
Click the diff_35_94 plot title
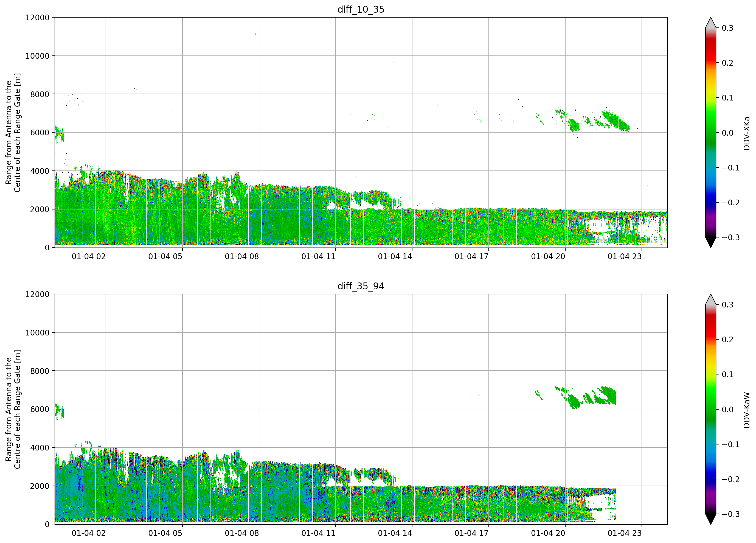361,286
